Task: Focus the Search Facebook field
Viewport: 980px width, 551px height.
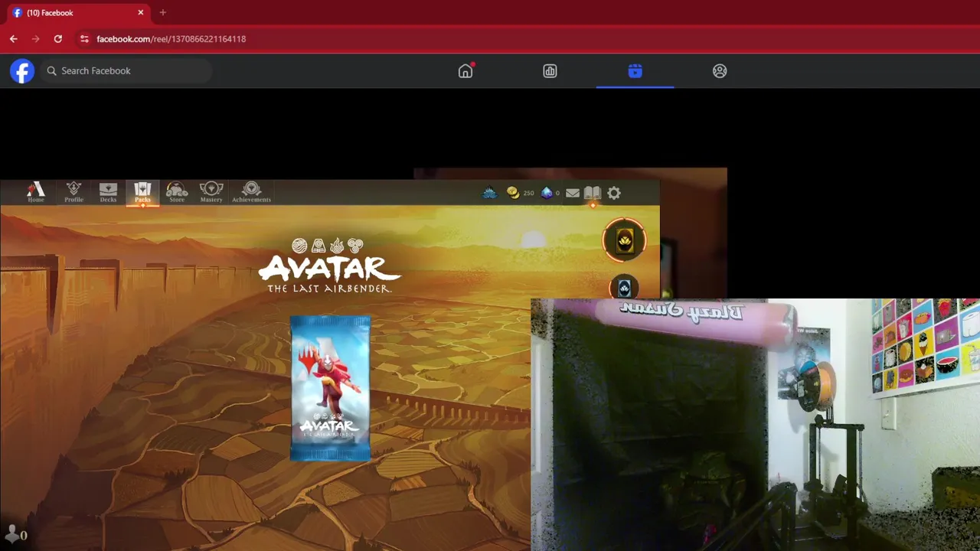Action: 126,70
